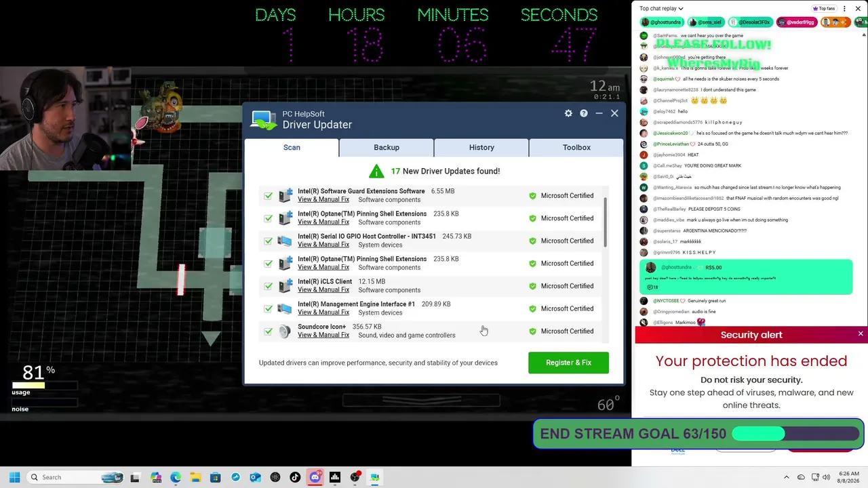Open the audio bars app in taskbar
The image size is (868, 488).
(335, 477)
